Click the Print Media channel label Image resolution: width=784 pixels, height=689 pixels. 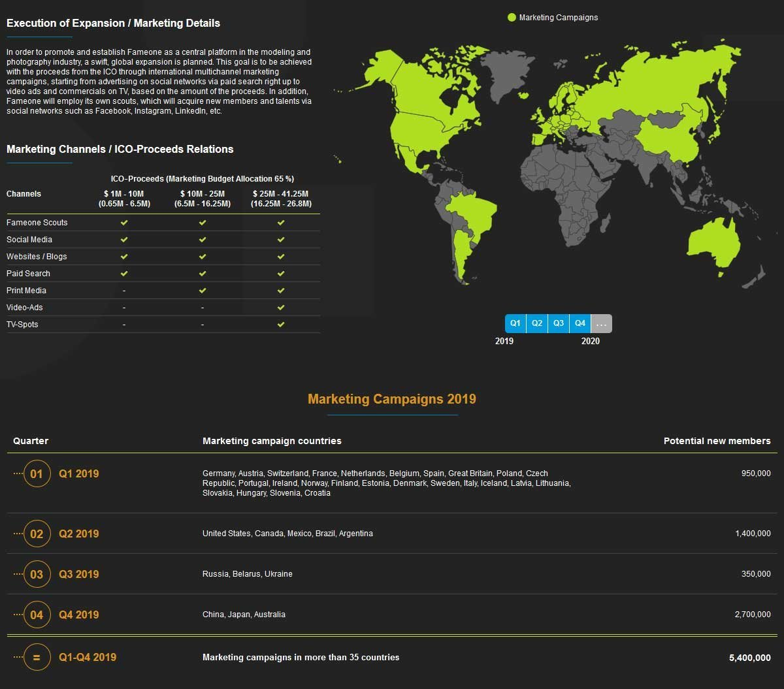26,291
